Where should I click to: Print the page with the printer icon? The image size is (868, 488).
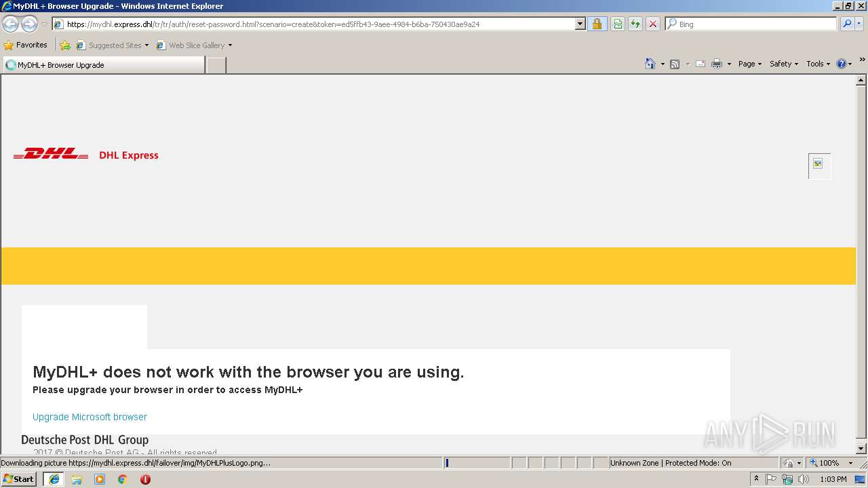717,64
